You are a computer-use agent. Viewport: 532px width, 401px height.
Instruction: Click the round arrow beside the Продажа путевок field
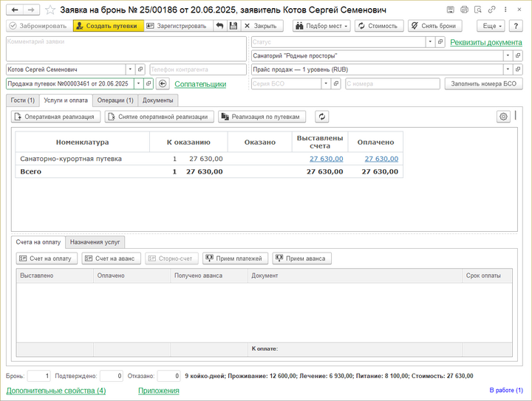163,84
